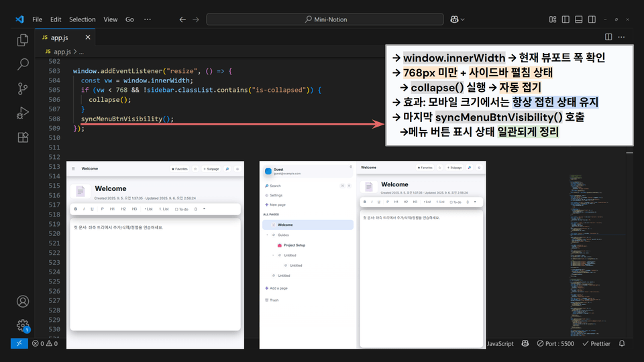Open the View menu
The height and width of the screenshot is (362, 644).
pos(111,19)
